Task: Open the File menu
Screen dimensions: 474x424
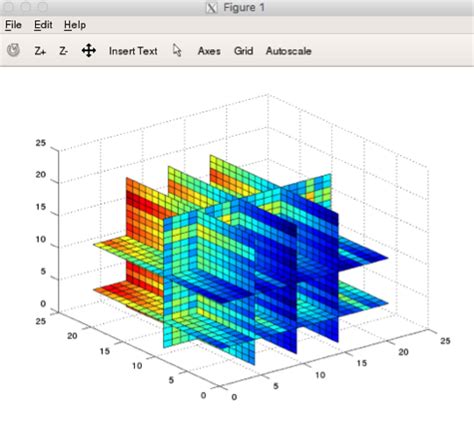Action: click(x=13, y=25)
